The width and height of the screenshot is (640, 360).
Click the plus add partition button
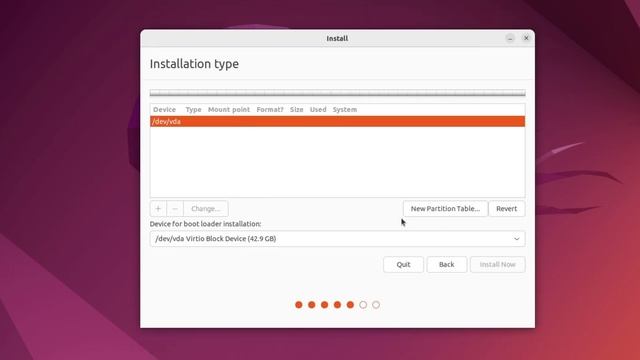tap(158, 209)
